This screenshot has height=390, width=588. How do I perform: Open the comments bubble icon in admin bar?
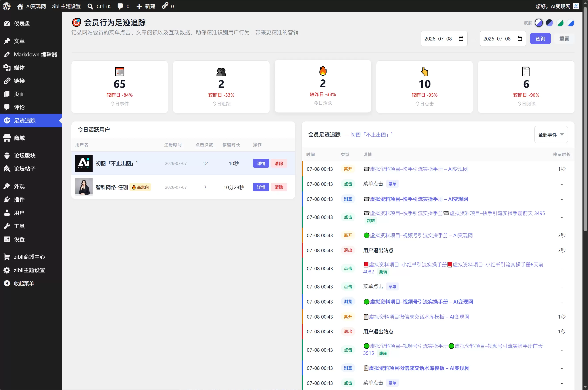120,6
